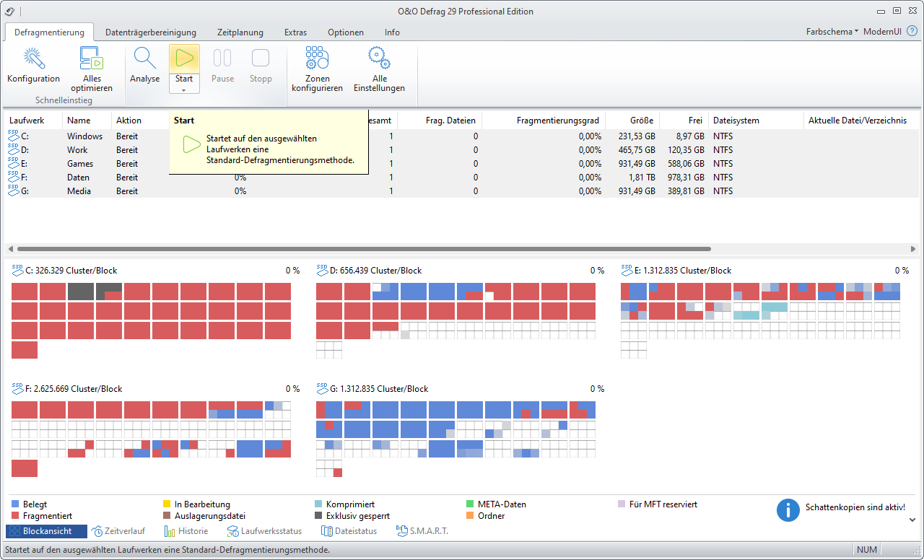Image resolution: width=924 pixels, height=560 pixels.
Task: Click the SSD drive icon for C:
Action: click(14, 135)
